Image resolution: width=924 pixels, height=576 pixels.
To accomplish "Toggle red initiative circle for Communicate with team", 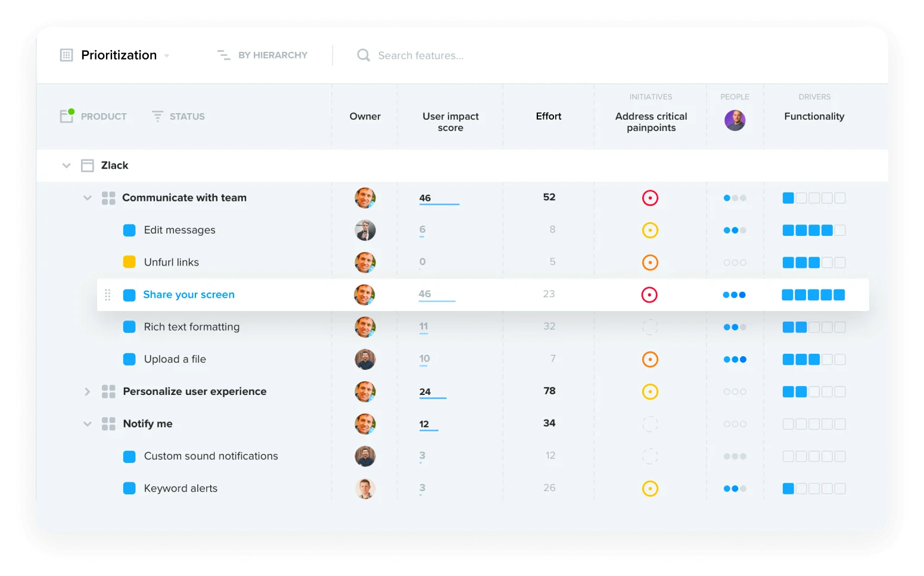I will coord(650,198).
